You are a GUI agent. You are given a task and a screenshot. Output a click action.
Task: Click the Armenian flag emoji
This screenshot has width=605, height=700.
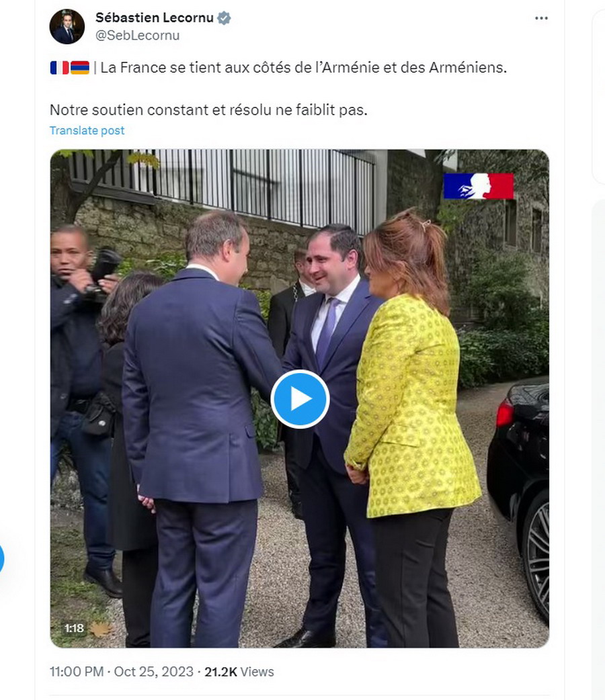pyautogui.click(x=80, y=67)
